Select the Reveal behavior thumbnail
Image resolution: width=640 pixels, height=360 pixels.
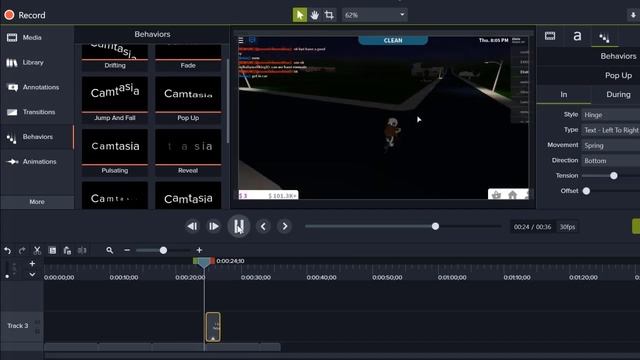(188, 152)
